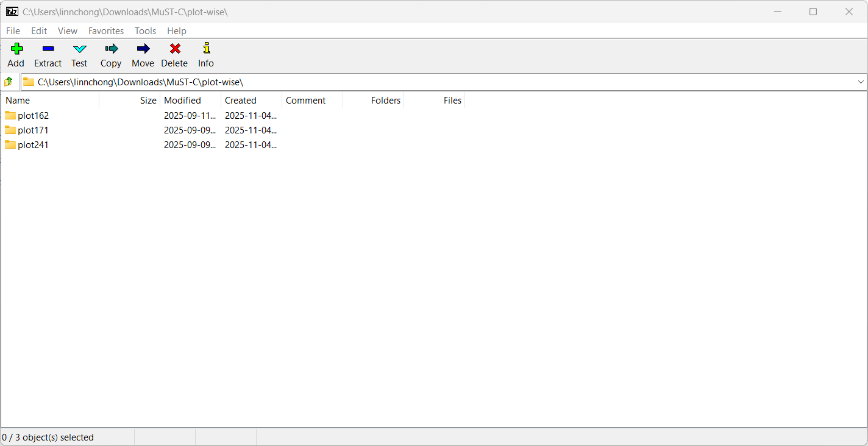This screenshot has height=446, width=868.
Task: Click the Copy arrow toolbar icon
Action: pyautogui.click(x=111, y=49)
